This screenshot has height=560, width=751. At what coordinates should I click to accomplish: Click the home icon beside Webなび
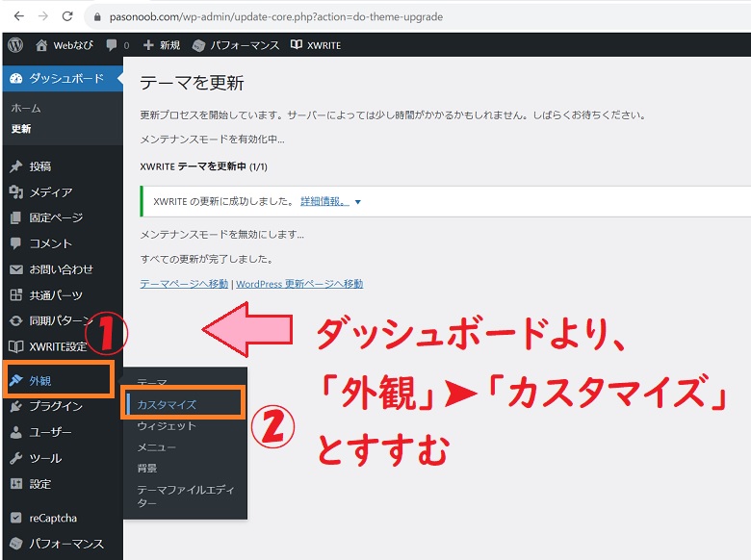point(41,45)
